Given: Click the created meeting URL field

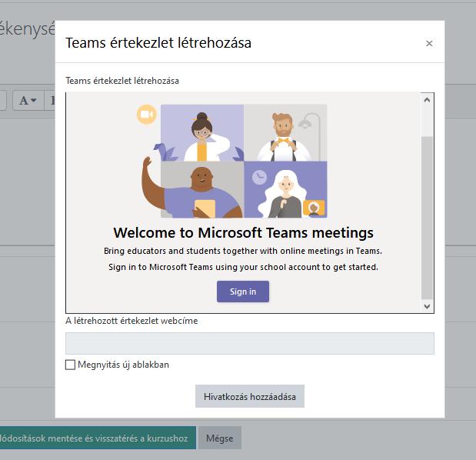Looking at the screenshot, I should click(x=250, y=343).
